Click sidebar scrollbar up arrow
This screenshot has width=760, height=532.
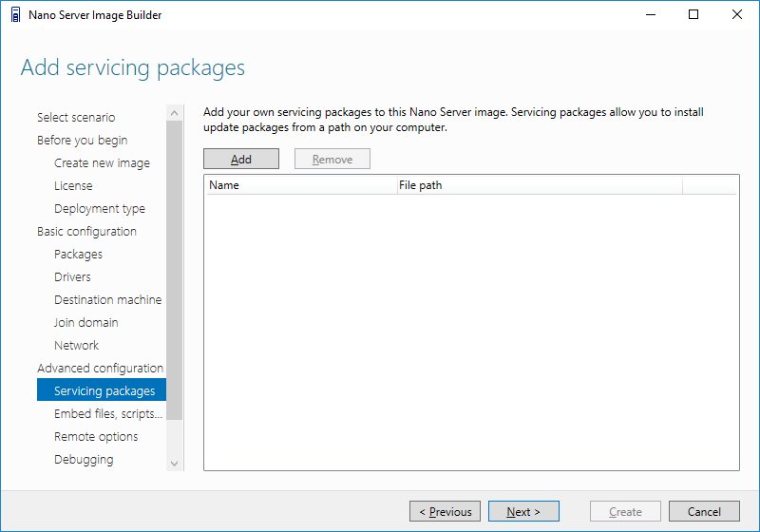click(175, 113)
